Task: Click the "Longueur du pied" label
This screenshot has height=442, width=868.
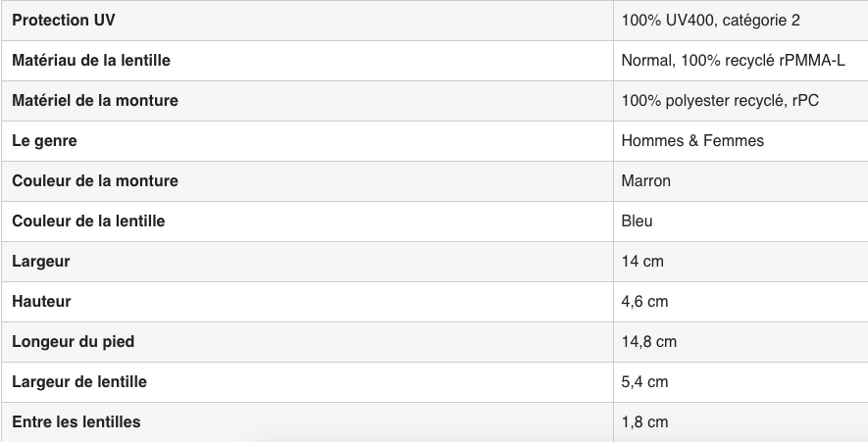Action: (x=74, y=342)
